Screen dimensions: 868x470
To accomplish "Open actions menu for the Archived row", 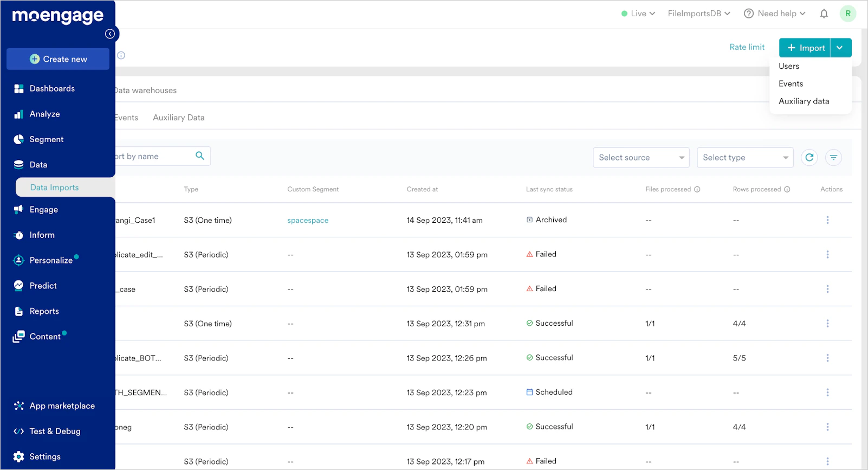I will pos(827,220).
